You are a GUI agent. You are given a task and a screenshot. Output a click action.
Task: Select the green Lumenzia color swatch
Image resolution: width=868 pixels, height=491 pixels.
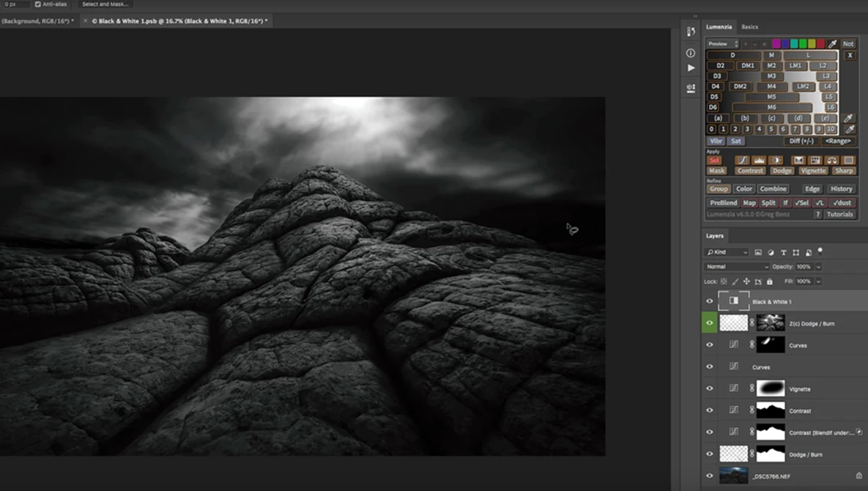pyautogui.click(x=803, y=44)
